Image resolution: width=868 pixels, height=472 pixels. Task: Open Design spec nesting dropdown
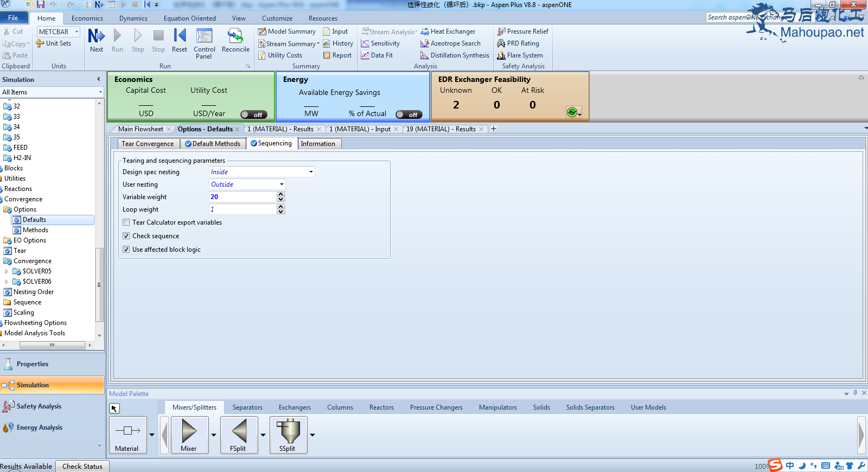tap(311, 172)
